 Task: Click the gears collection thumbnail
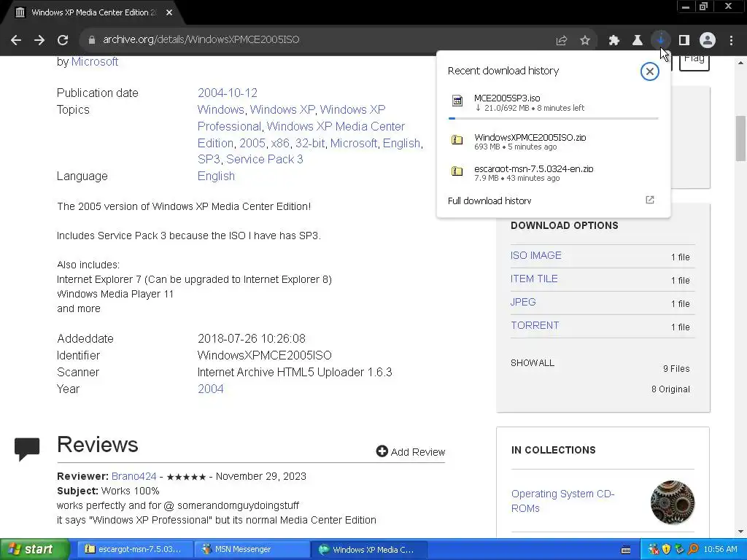[x=673, y=502]
